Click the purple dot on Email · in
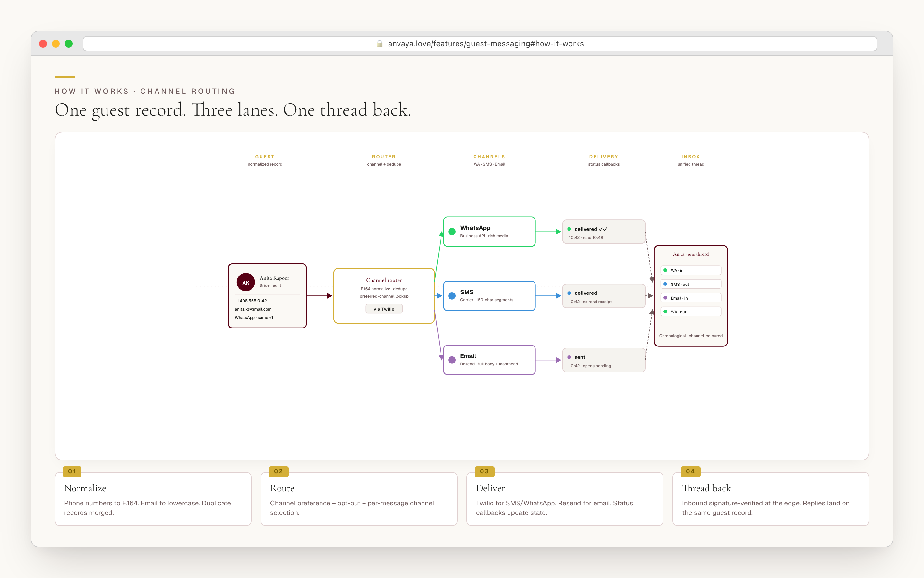 [665, 298]
